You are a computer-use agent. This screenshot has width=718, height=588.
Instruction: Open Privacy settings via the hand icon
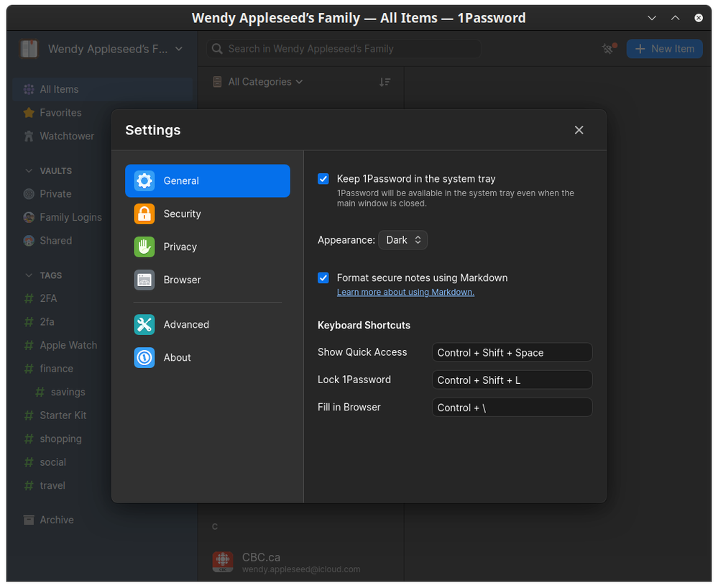[144, 247]
